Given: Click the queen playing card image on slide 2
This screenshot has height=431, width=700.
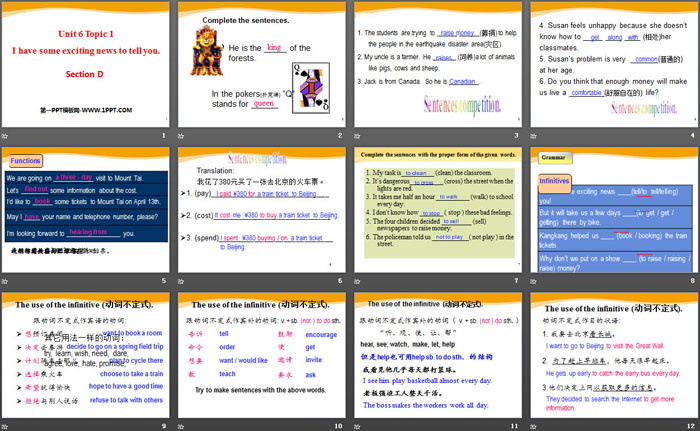Looking at the screenshot, I should pos(311,88).
